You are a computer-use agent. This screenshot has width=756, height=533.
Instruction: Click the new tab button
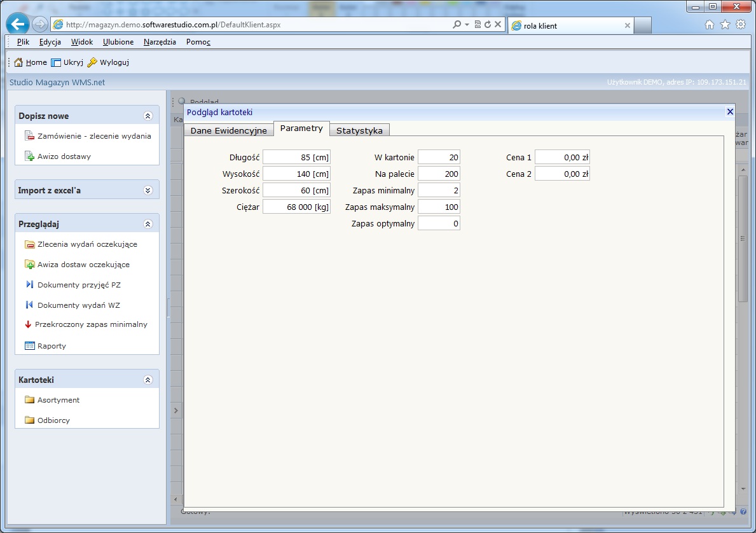click(x=643, y=25)
